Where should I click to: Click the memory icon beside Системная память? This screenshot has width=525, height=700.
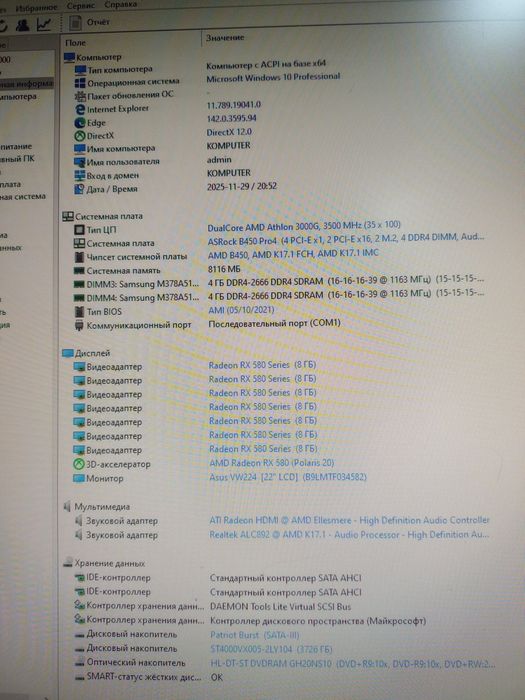click(x=79, y=271)
